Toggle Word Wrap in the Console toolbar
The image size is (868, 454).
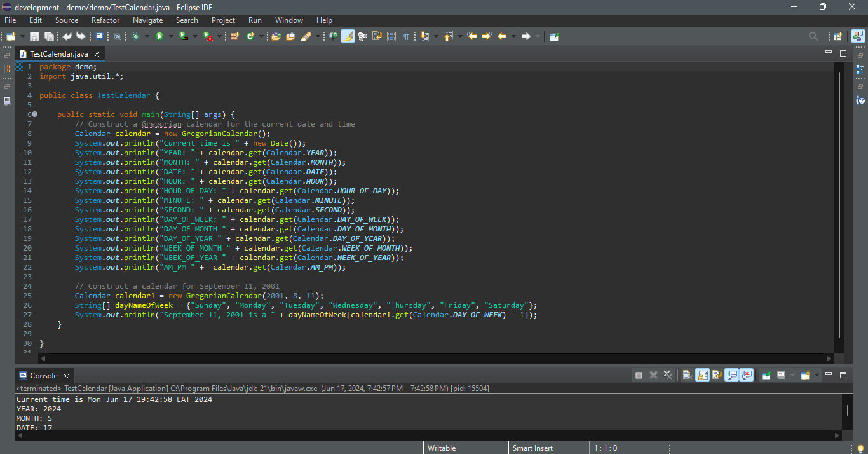coord(717,375)
